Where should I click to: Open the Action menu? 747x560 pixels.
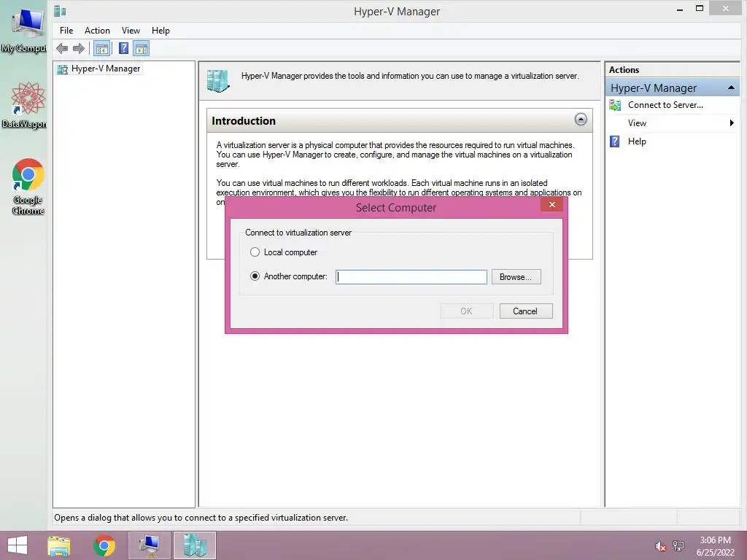(97, 31)
